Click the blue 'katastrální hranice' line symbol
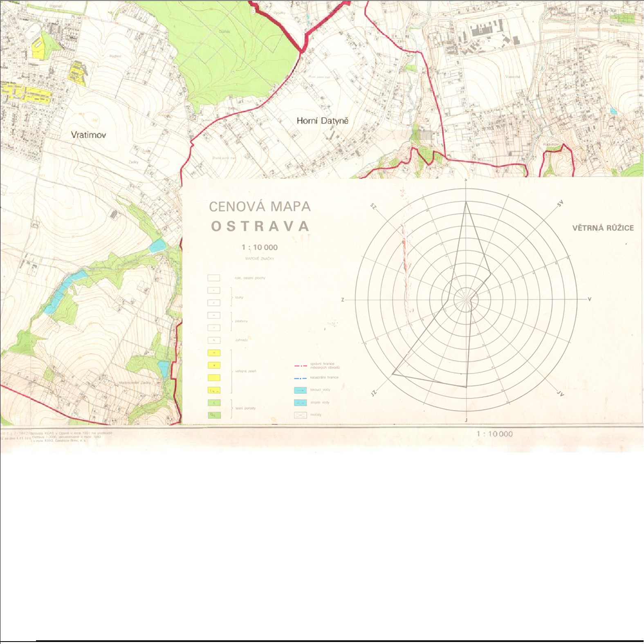644x644 pixels. (301, 378)
